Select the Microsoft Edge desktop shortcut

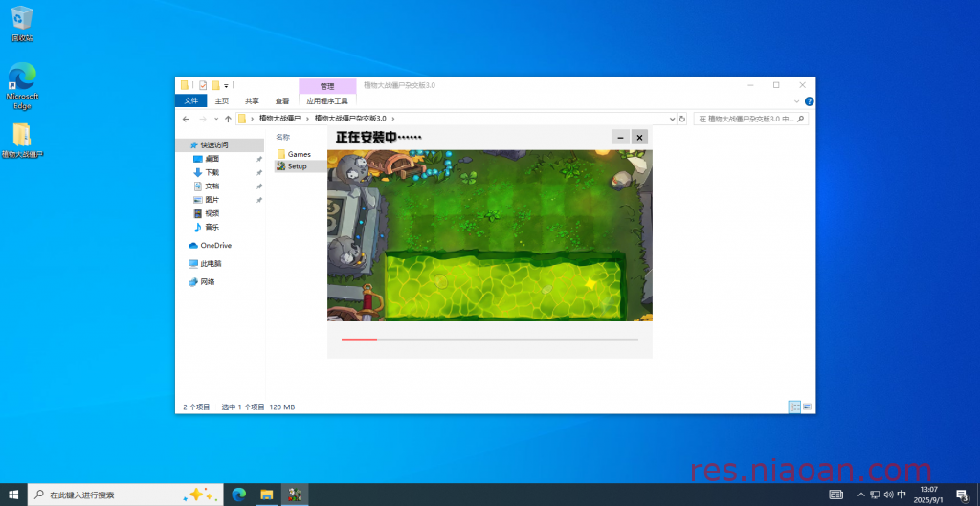click(x=23, y=85)
